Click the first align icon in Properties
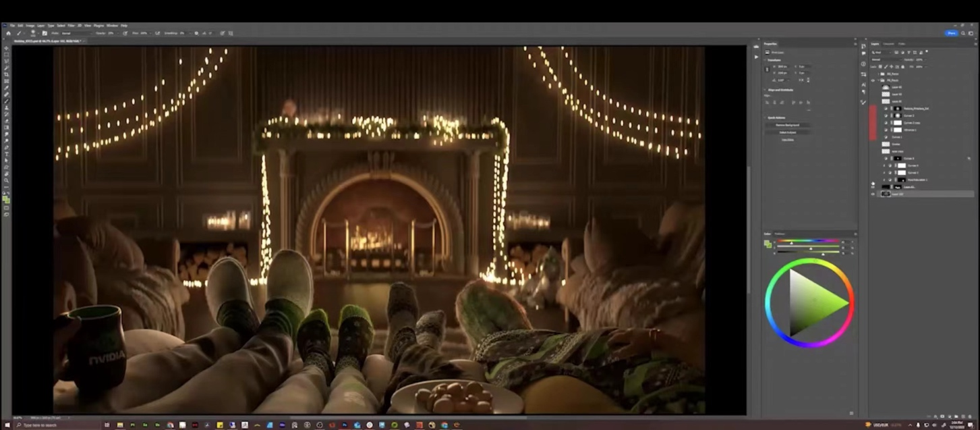 click(767, 102)
